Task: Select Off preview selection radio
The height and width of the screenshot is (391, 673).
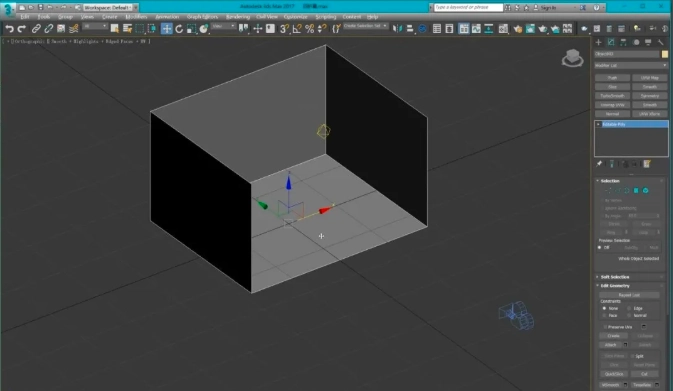Action: [x=600, y=248]
